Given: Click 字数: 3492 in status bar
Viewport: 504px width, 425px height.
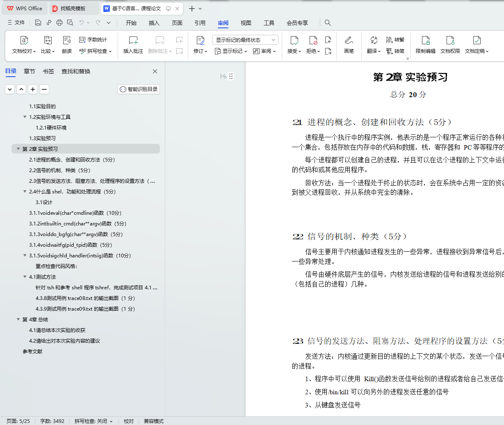Looking at the screenshot, I should 52,421.
